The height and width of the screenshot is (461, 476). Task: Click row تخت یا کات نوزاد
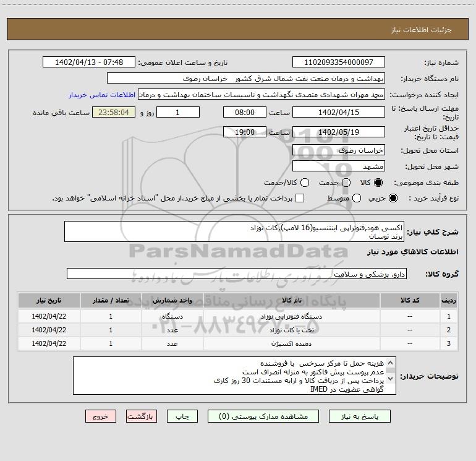pyautogui.click(x=238, y=330)
